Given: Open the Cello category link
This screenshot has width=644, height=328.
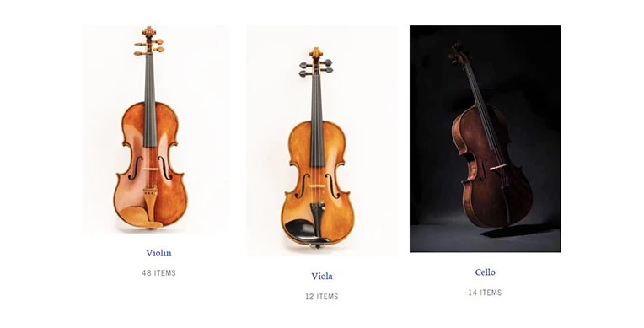Looking at the screenshot, I should coord(485,272).
